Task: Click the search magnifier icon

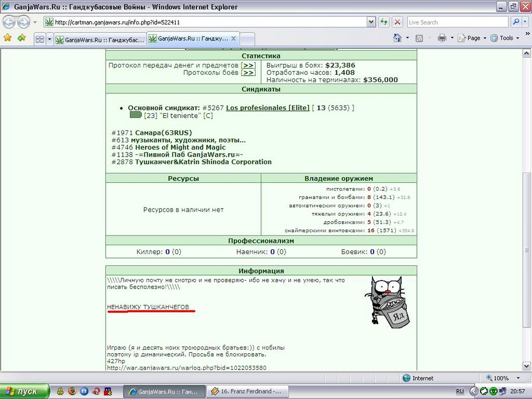Action: tap(516, 22)
